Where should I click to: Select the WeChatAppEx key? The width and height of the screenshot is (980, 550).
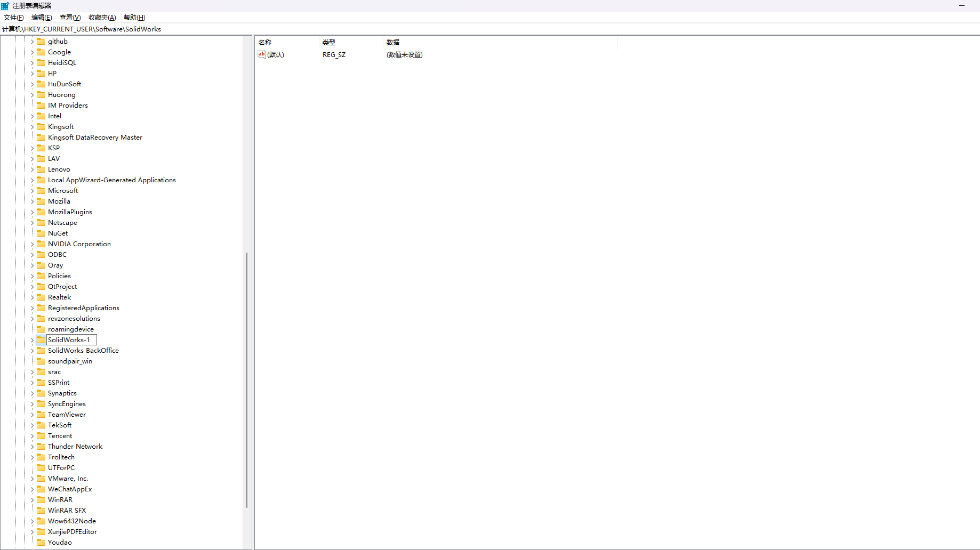click(x=70, y=489)
